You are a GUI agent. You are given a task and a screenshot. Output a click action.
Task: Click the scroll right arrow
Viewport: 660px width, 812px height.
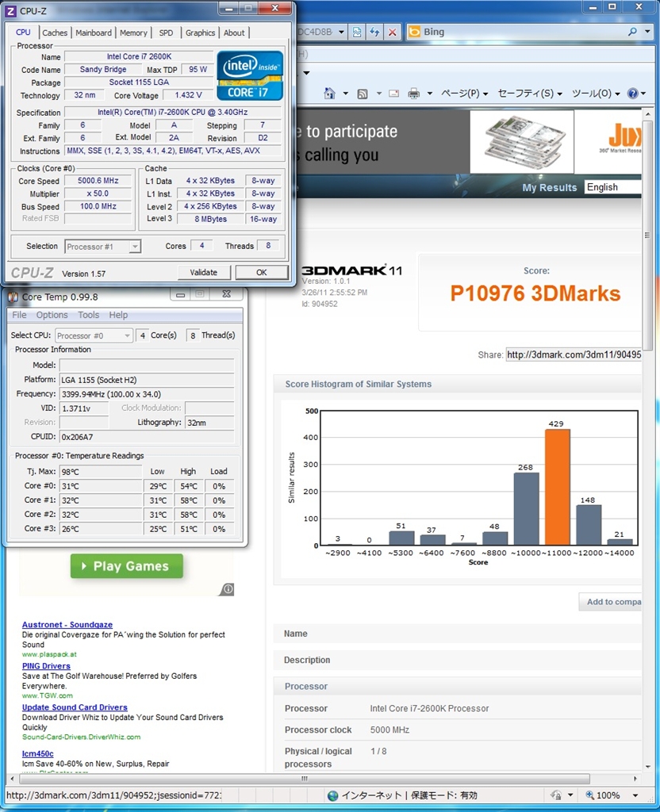[635, 779]
